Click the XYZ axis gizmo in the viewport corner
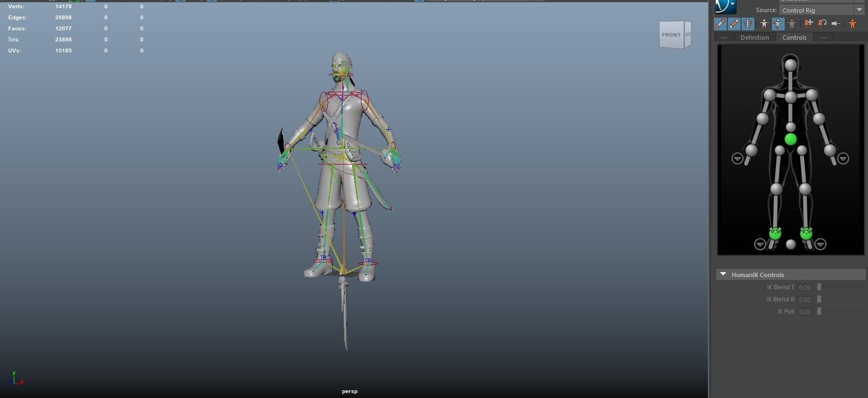This screenshot has height=398, width=868. coord(17,378)
